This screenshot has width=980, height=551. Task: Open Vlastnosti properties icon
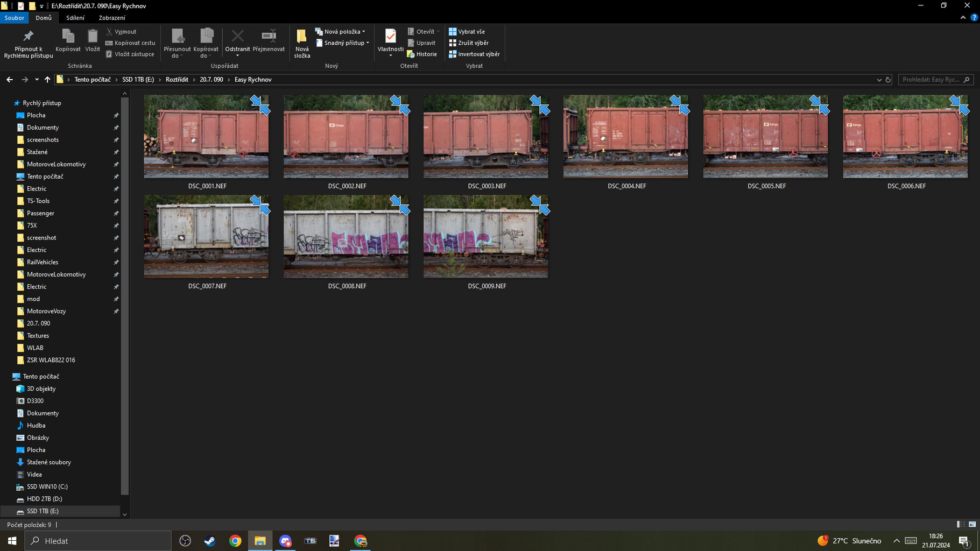click(x=390, y=37)
